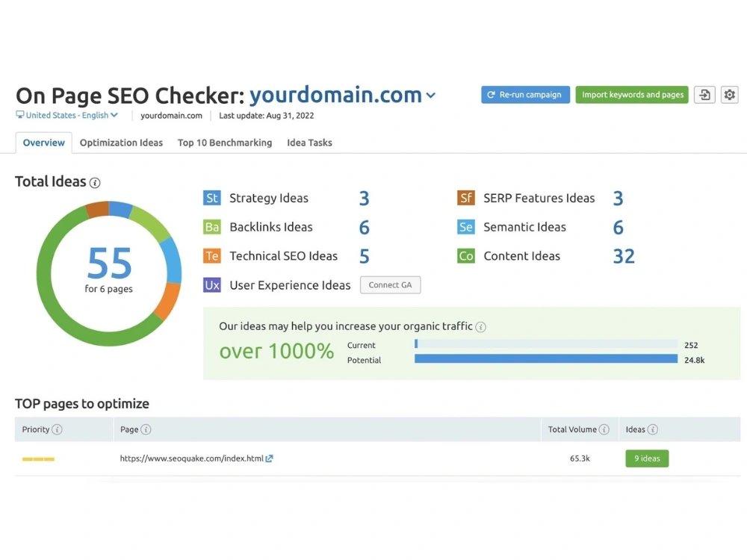The height and width of the screenshot is (560, 747).
Task: Click the Connect GA button
Action: pos(390,284)
